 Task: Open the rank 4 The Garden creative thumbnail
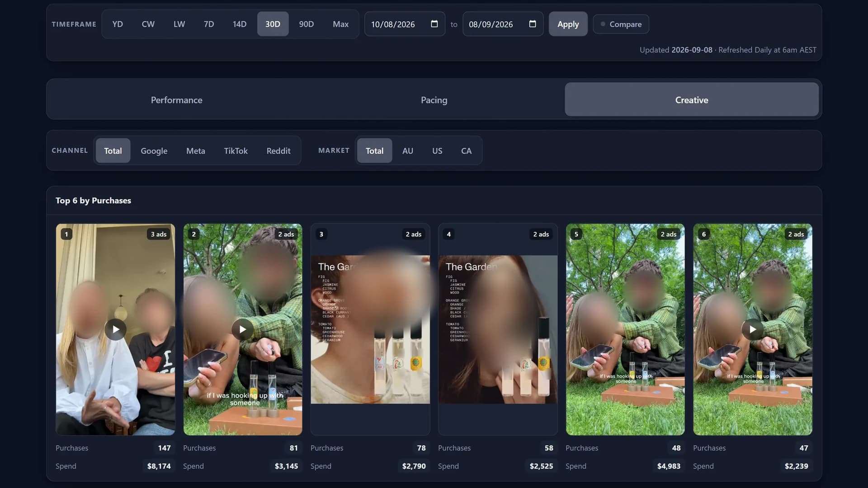(x=498, y=329)
